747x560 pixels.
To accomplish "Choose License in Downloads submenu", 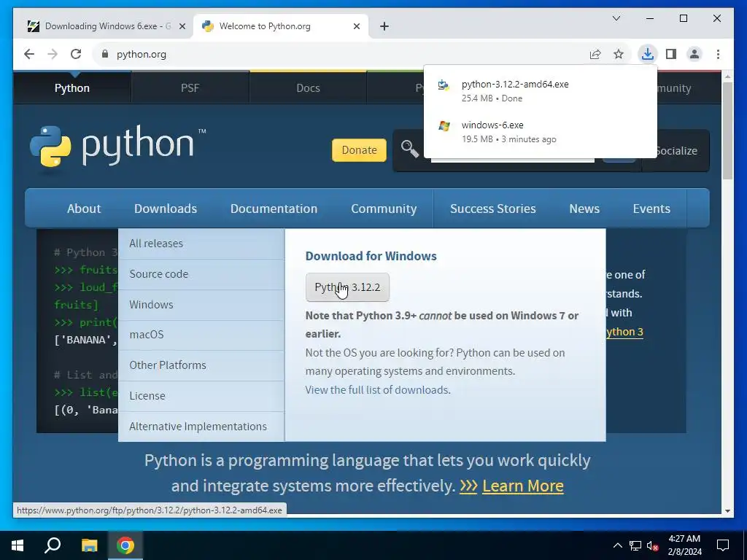I will (x=201, y=396).
